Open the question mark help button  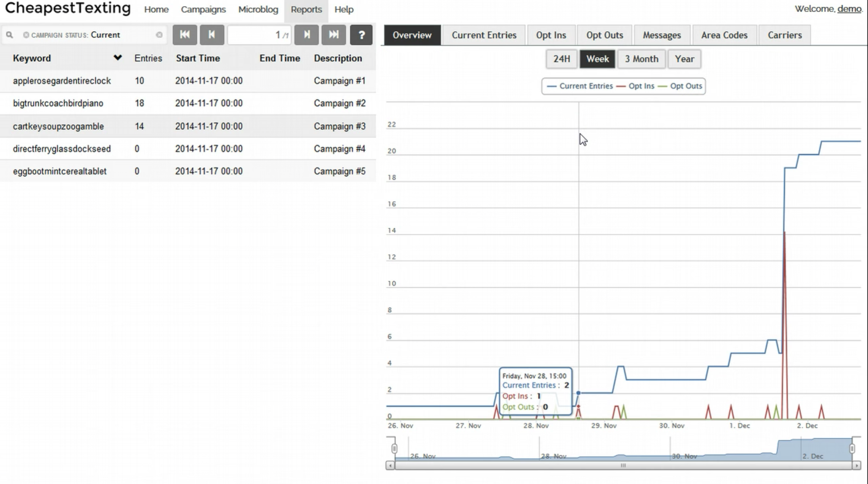(x=361, y=35)
